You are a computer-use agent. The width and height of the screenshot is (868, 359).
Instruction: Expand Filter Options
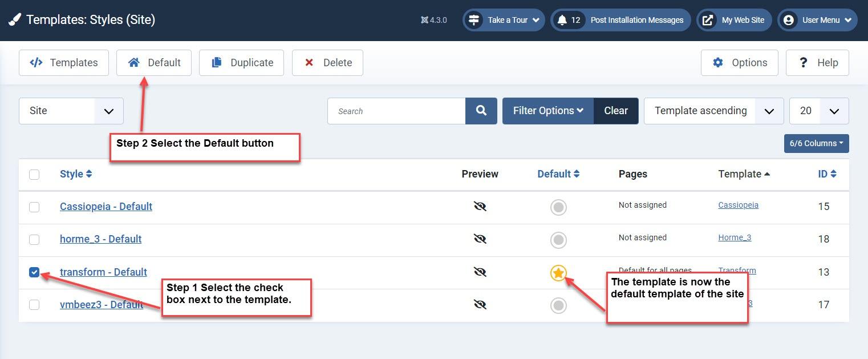click(x=548, y=111)
